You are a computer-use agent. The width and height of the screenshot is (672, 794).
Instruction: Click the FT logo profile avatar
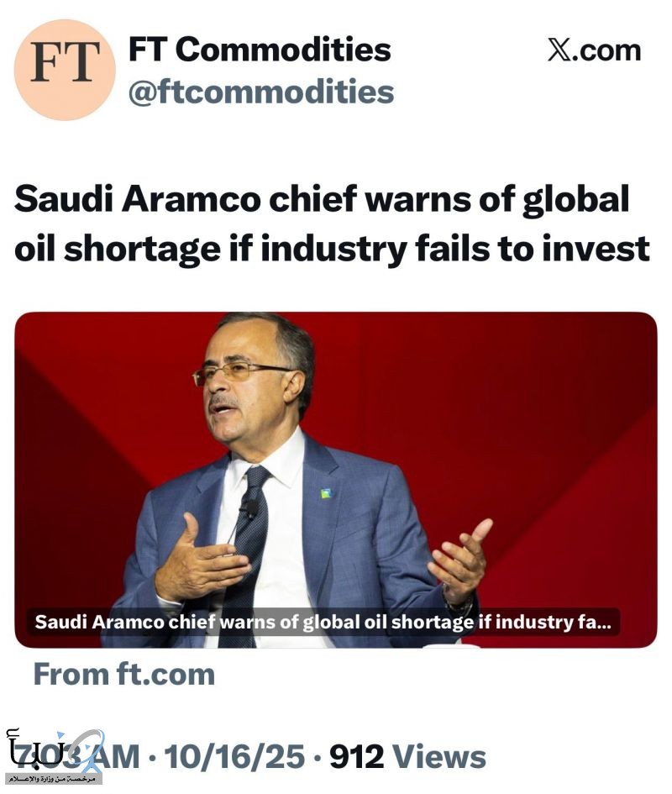click(65, 70)
